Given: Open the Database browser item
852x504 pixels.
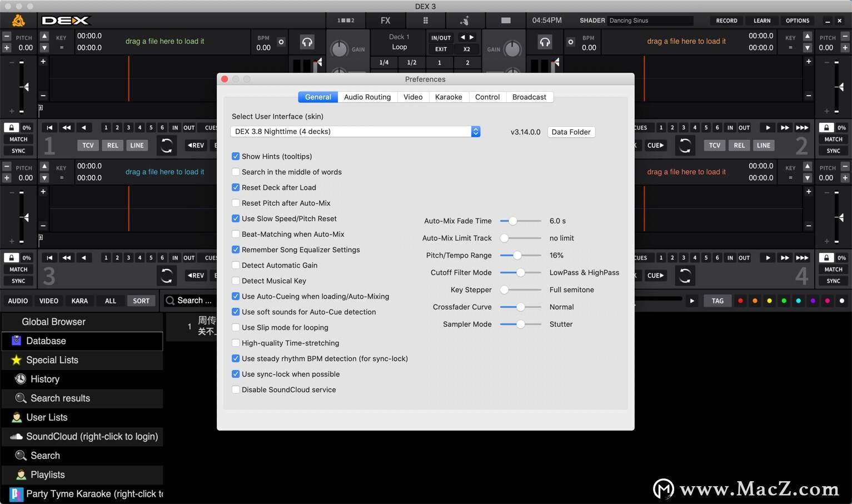Looking at the screenshot, I should (82, 341).
